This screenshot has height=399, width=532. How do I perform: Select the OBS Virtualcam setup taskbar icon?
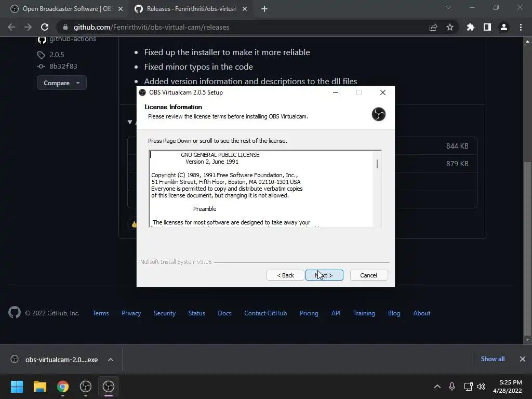109,387
